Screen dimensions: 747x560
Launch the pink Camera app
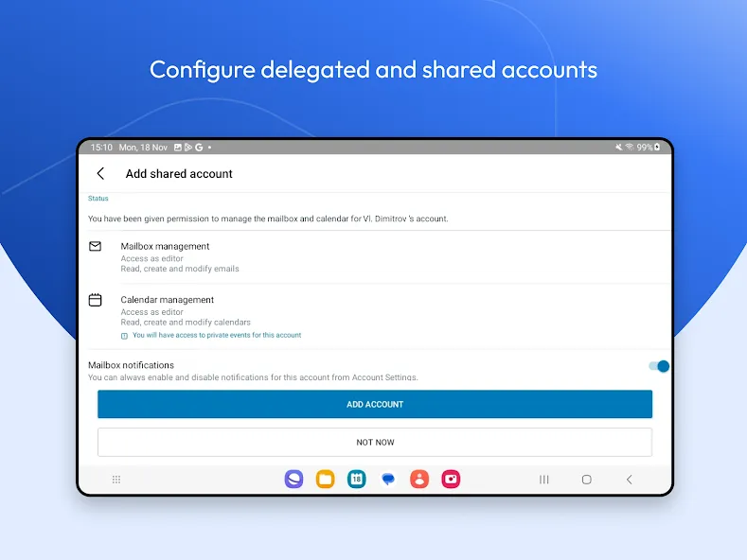pyautogui.click(x=451, y=479)
